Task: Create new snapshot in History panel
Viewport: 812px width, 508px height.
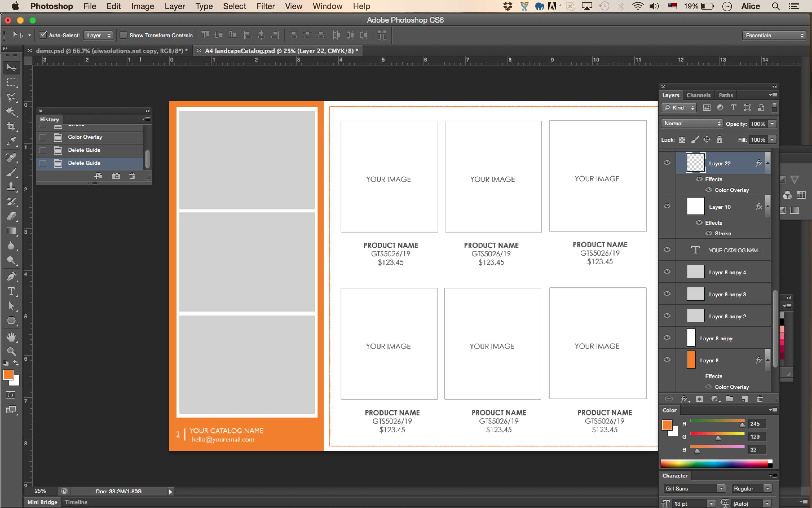Action: (x=116, y=176)
